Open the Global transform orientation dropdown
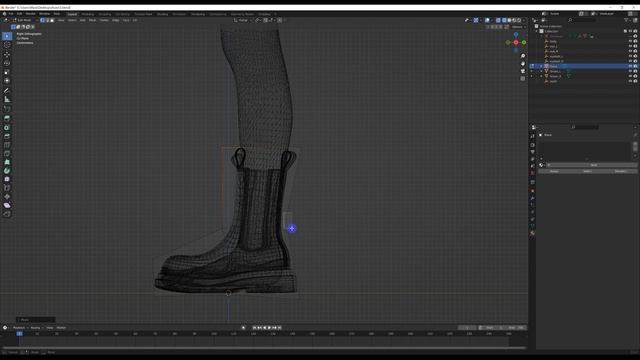Screen dimensions: 640x360 (243, 20)
